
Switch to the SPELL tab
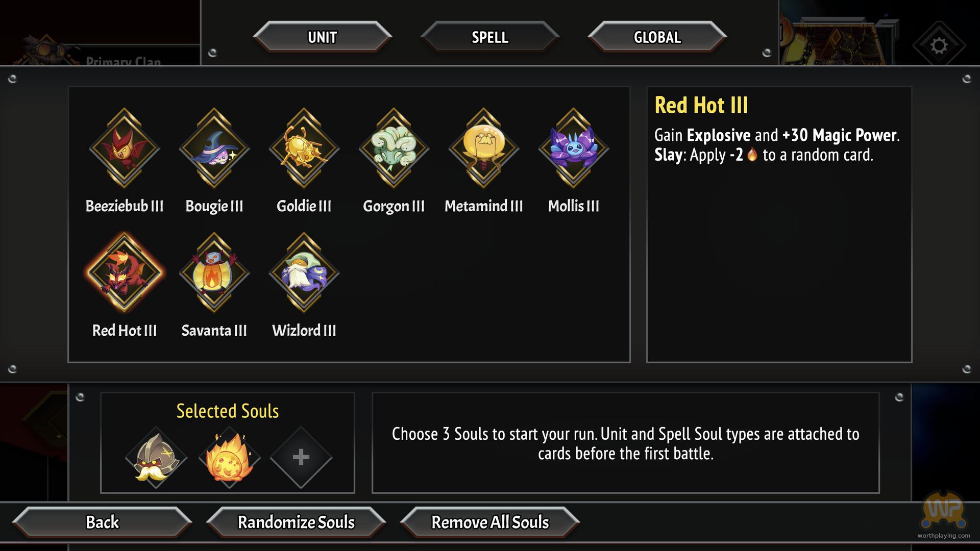click(489, 37)
